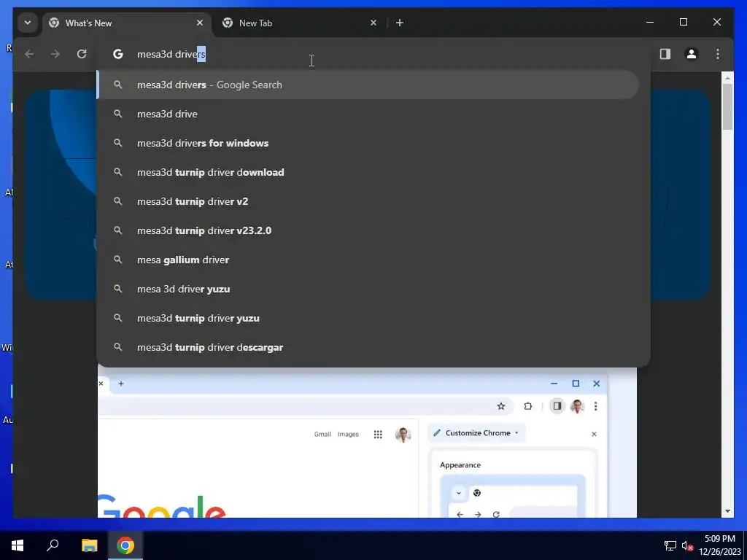Go forward using the forward arrow

[55, 54]
